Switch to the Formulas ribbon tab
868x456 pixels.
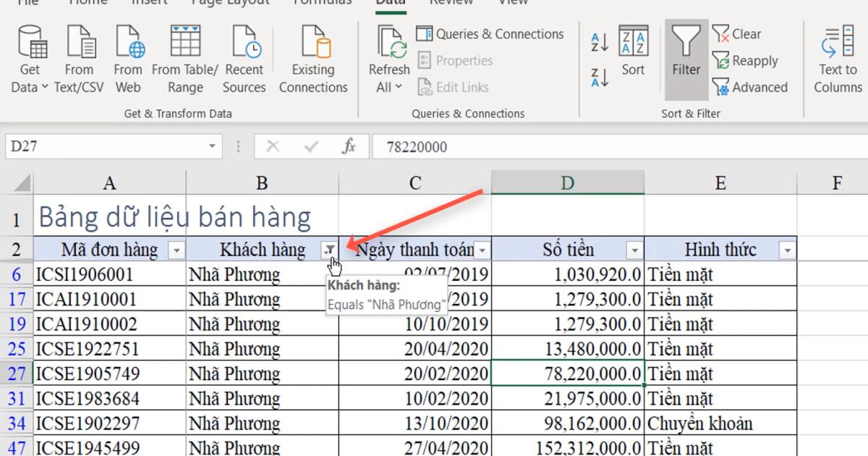321,3
